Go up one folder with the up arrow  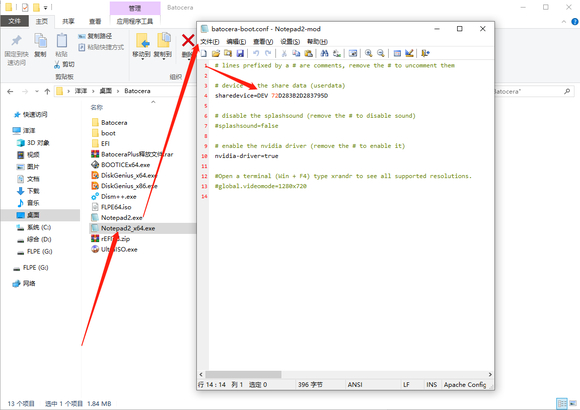tap(47, 91)
